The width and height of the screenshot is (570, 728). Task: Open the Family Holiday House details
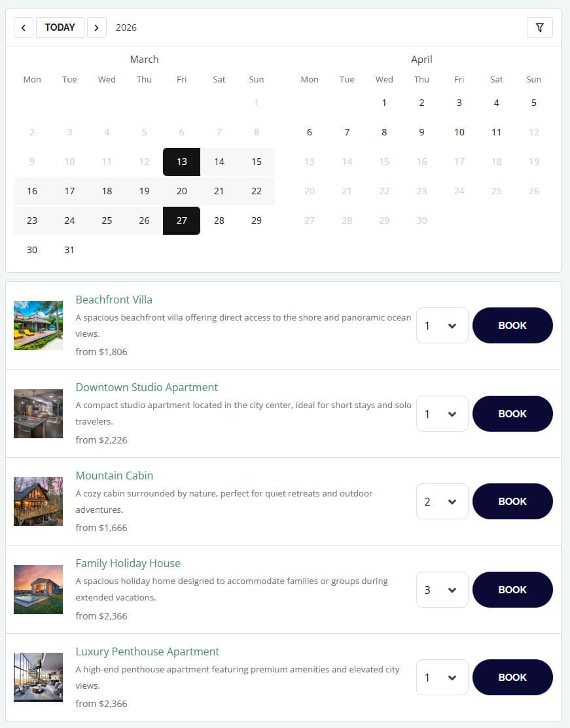coord(128,563)
